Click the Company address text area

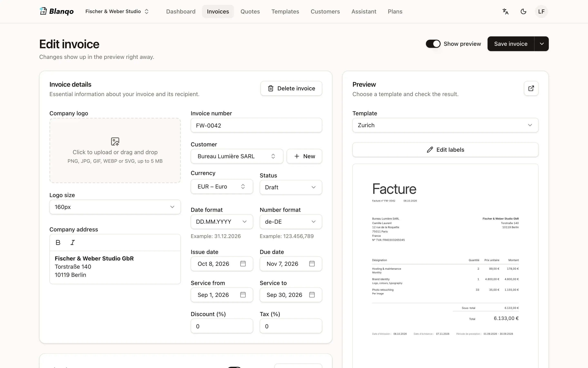(115, 267)
